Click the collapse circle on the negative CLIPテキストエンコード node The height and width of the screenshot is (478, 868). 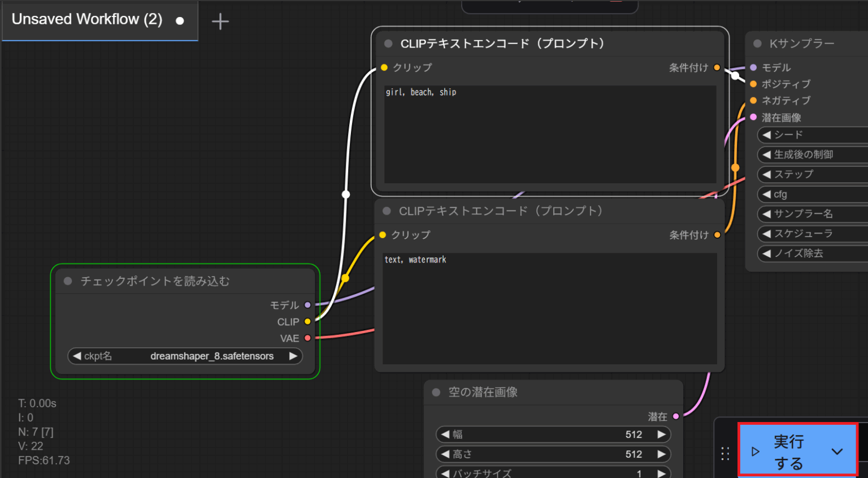click(387, 210)
